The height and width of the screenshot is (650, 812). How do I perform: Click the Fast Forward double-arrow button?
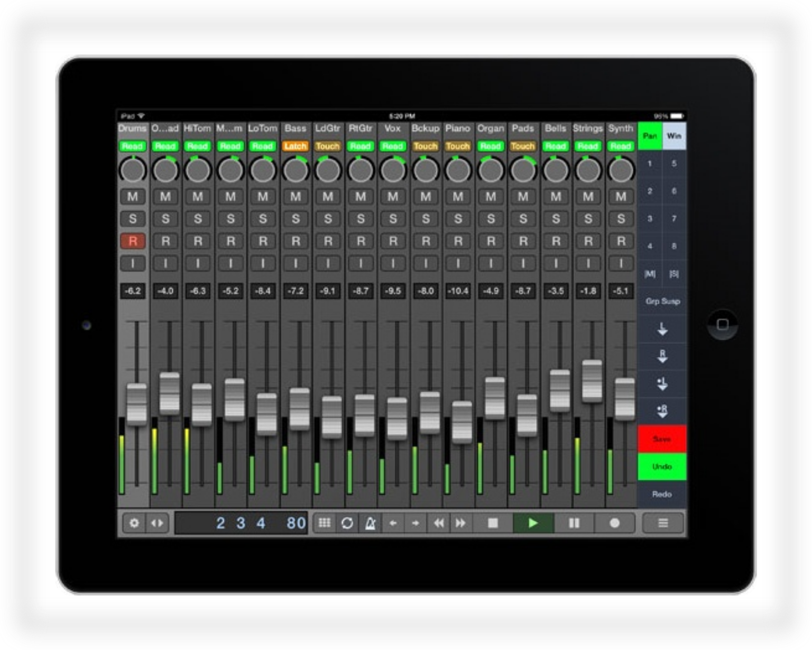[461, 523]
